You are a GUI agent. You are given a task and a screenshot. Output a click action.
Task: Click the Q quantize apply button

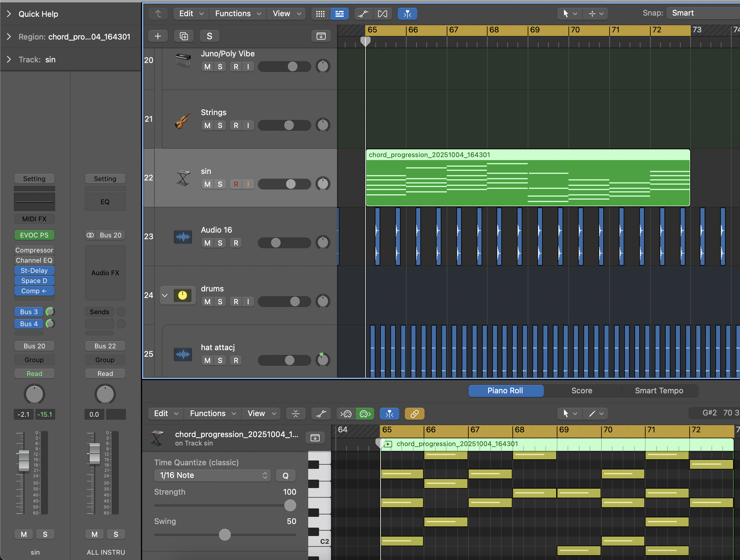pyautogui.click(x=285, y=475)
